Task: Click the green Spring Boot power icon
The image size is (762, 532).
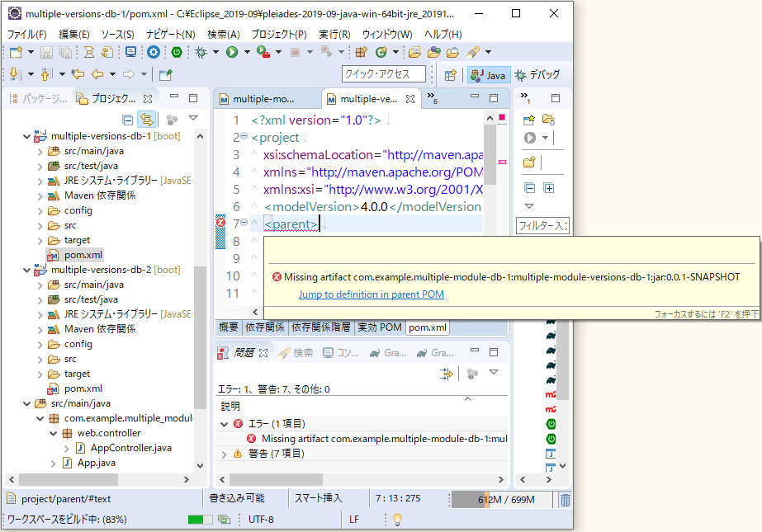Action: coord(177,52)
